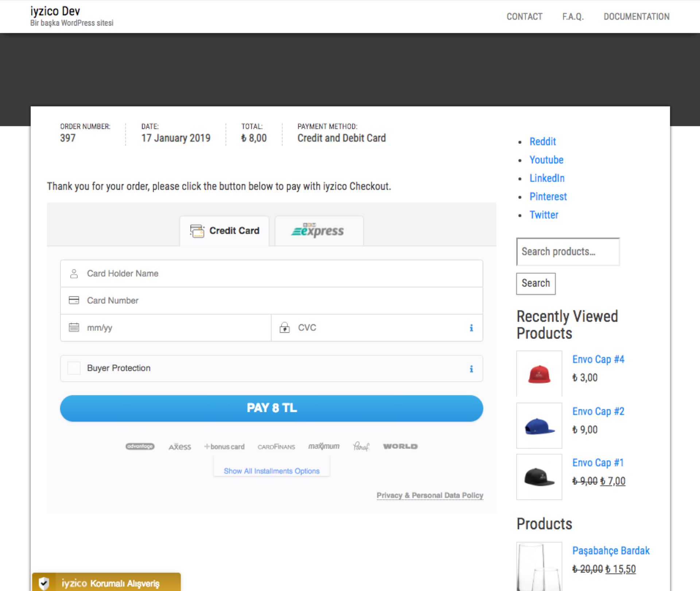This screenshot has width=700, height=591.
Task: Enable the Buyer Protection checkbox
Action: [x=74, y=368]
